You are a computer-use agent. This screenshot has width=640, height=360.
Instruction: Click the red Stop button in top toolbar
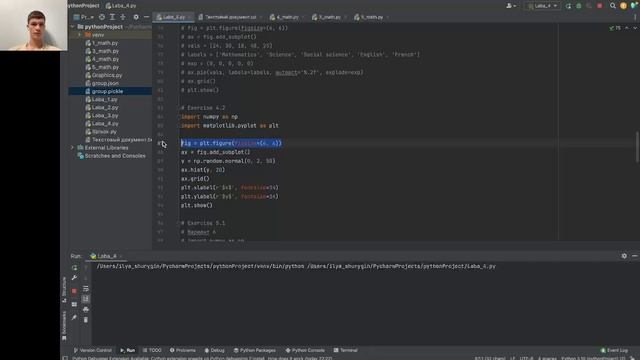600,6
